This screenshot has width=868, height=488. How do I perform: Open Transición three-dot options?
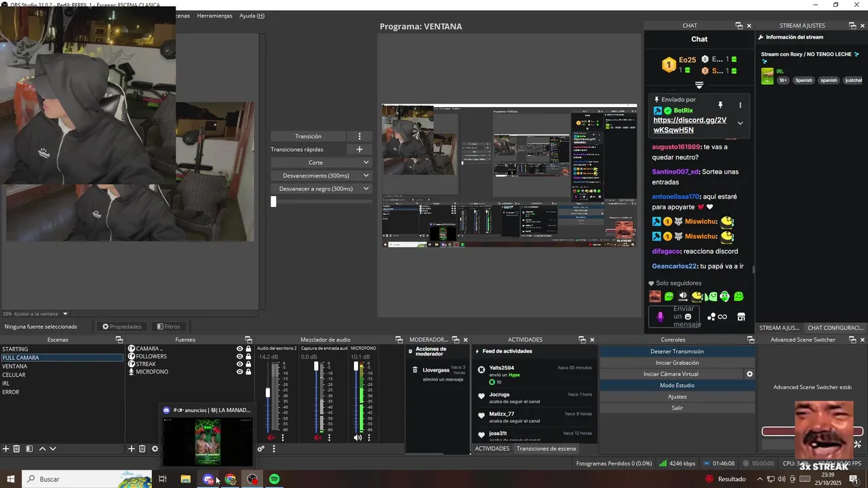point(359,136)
